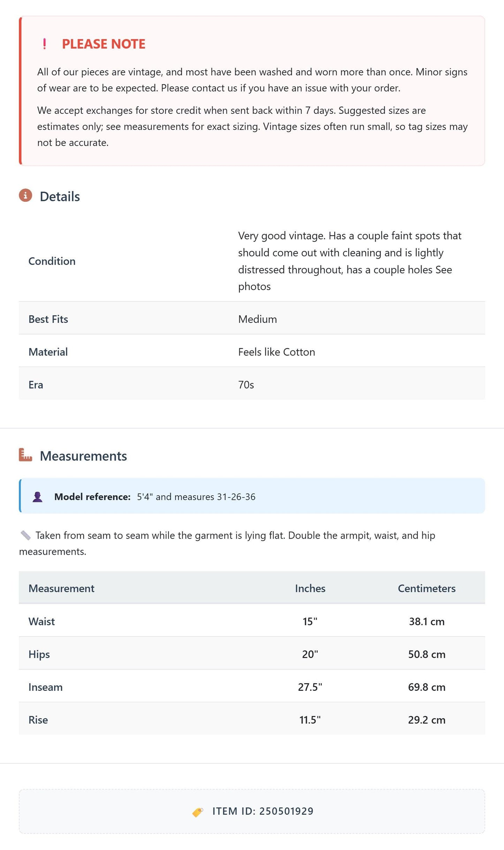Click the Model reference label
The height and width of the screenshot is (850, 504).
coord(92,497)
